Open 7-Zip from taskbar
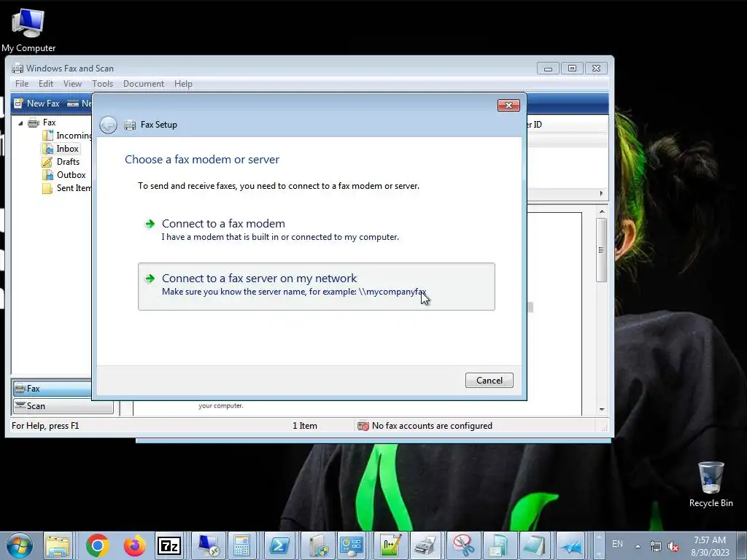This screenshot has width=747, height=560. 169,545
